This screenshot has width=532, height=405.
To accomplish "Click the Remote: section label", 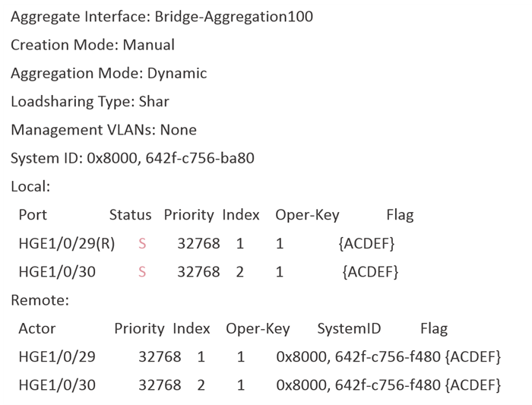I will pyautogui.click(x=40, y=300).
